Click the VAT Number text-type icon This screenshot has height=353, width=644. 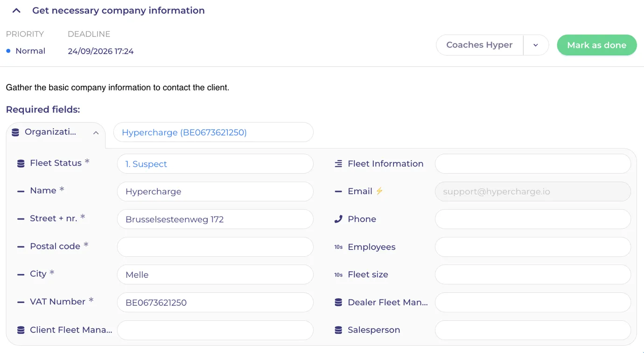coord(21,302)
